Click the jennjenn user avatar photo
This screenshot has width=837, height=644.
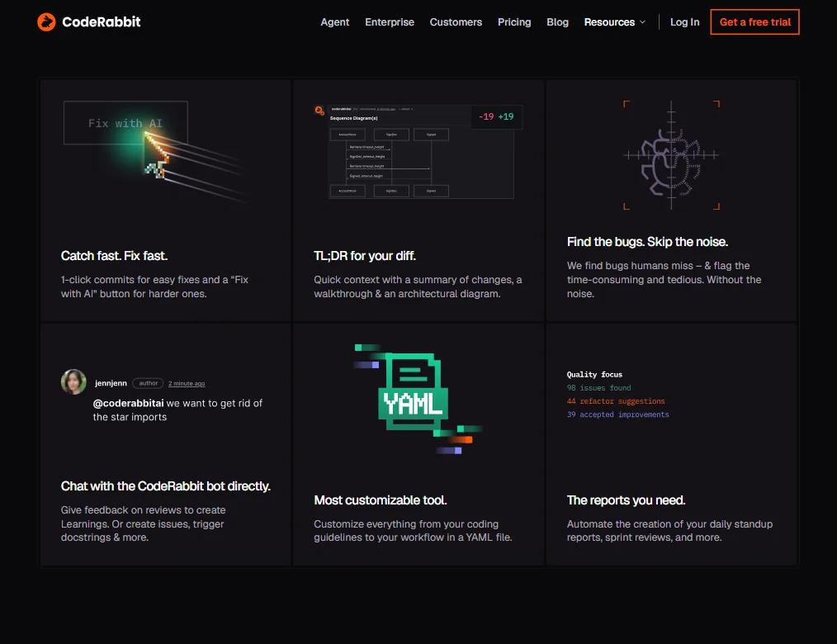point(73,381)
